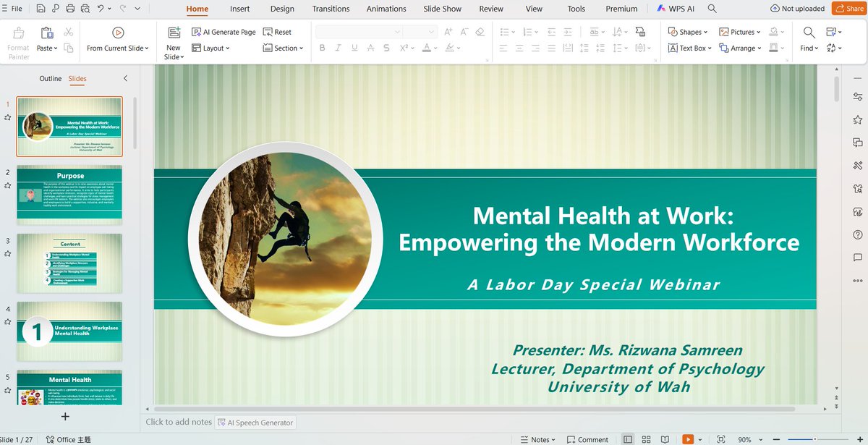Switch to the Design tab
This screenshot has width=868, height=445.
coord(282,9)
